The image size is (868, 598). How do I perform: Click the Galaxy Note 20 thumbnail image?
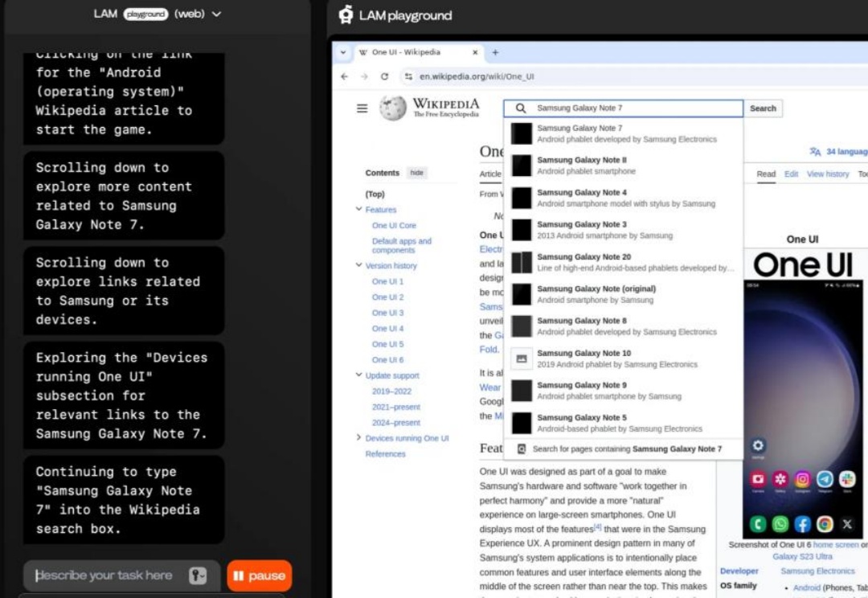(x=522, y=263)
